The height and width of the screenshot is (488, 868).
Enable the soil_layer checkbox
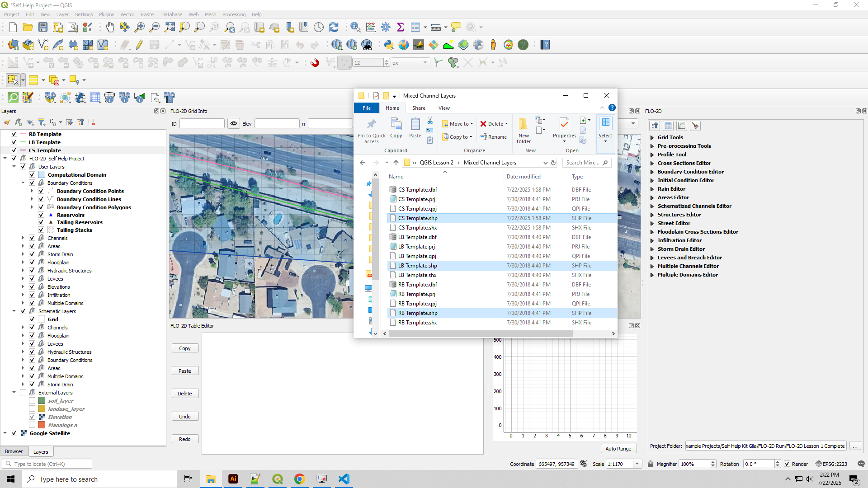point(32,401)
